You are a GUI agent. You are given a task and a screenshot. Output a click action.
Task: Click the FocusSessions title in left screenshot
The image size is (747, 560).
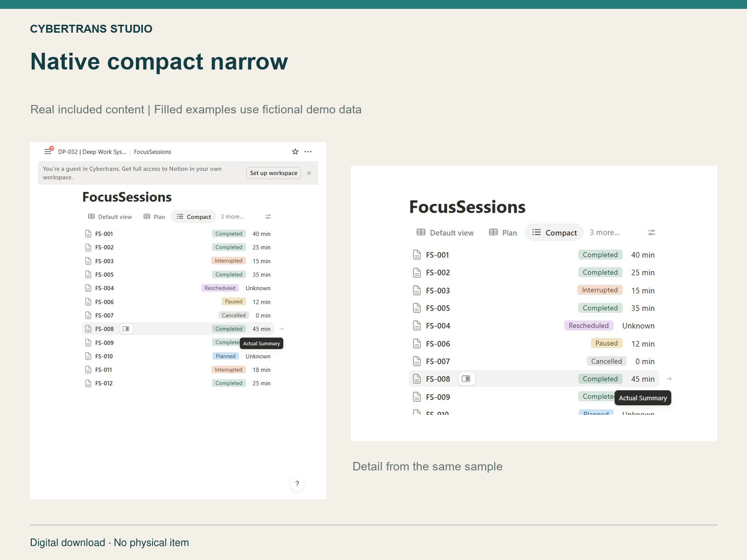(127, 197)
